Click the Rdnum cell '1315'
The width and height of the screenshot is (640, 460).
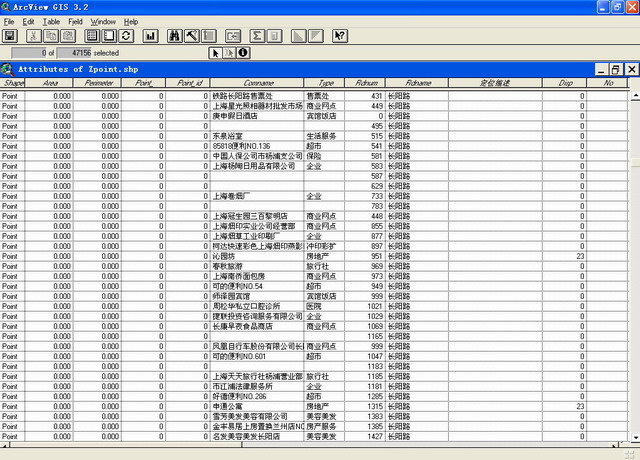click(365, 407)
